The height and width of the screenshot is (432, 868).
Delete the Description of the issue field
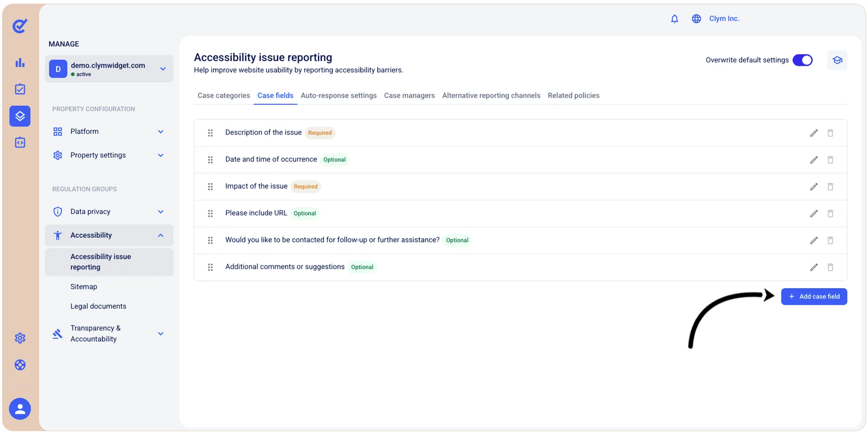830,133
